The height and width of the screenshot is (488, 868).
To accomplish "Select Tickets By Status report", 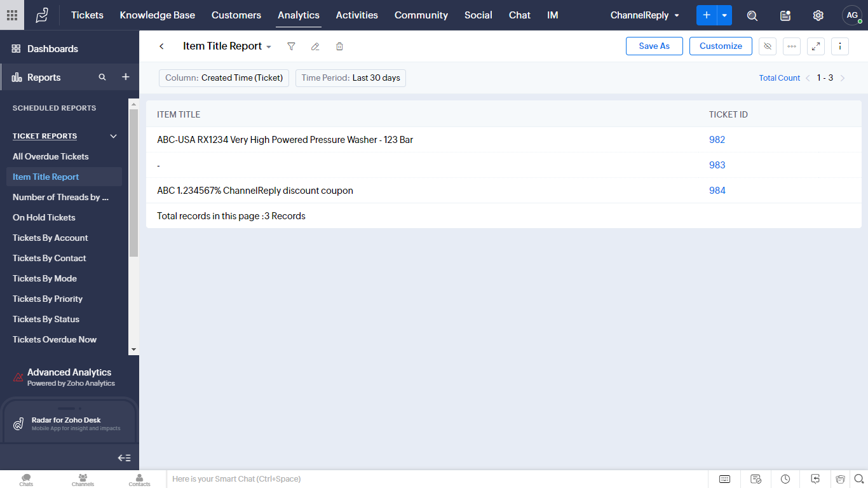I will point(46,319).
